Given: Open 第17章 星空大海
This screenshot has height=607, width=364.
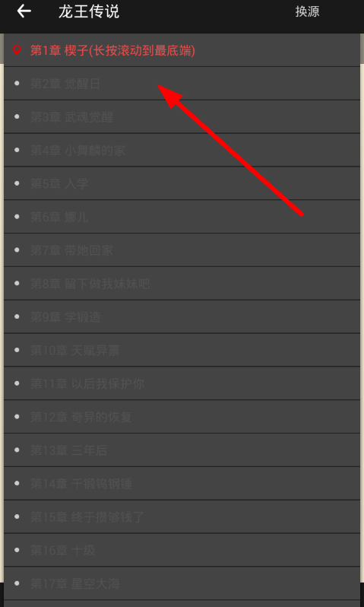Looking at the screenshot, I should coord(182,583).
